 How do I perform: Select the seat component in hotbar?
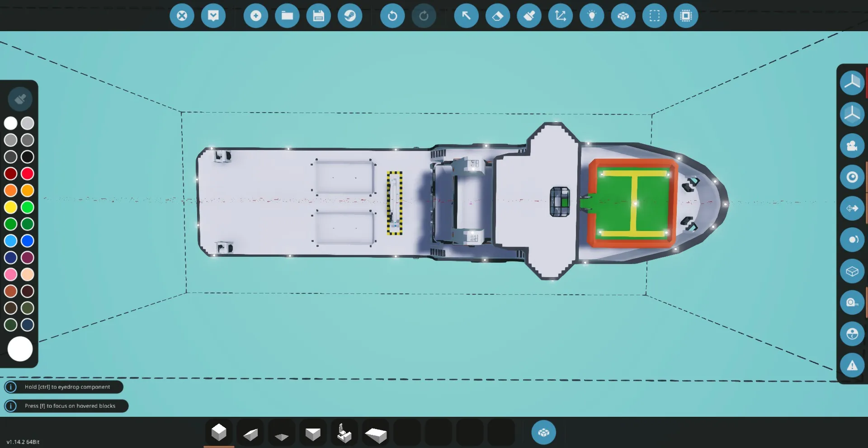[344, 433]
